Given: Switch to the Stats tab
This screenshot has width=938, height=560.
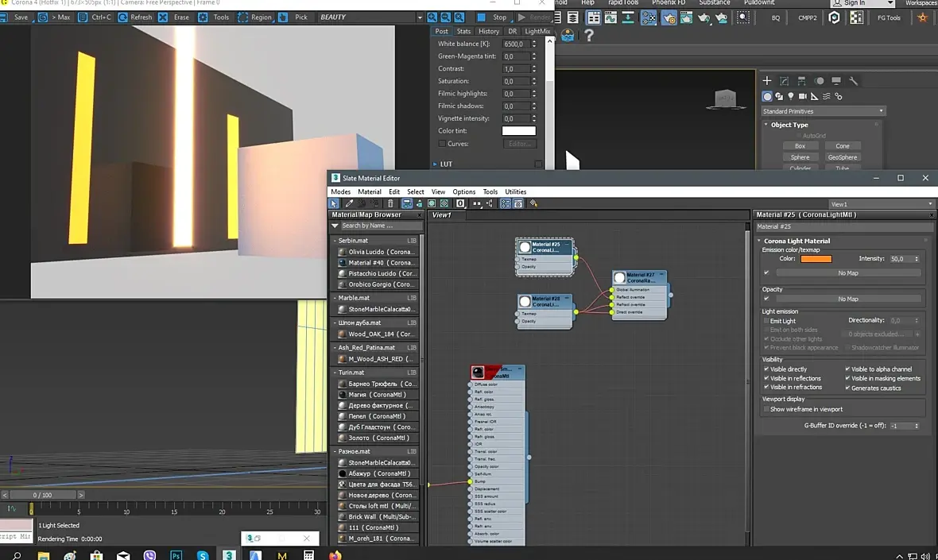Looking at the screenshot, I should point(463,31).
